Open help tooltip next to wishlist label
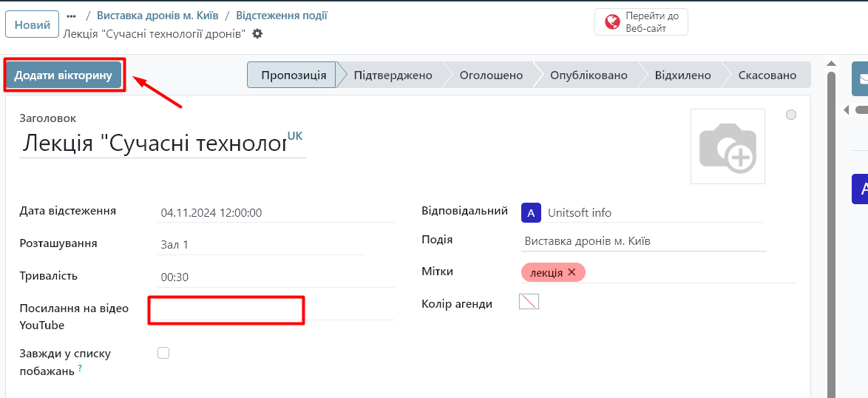868x398 pixels. click(x=80, y=368)
